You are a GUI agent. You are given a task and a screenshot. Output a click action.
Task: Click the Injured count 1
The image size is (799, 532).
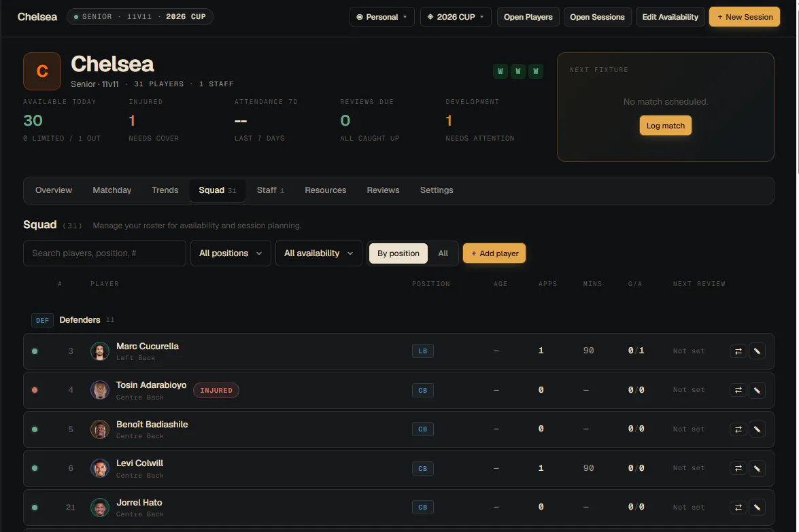click(x=132, y=121)
